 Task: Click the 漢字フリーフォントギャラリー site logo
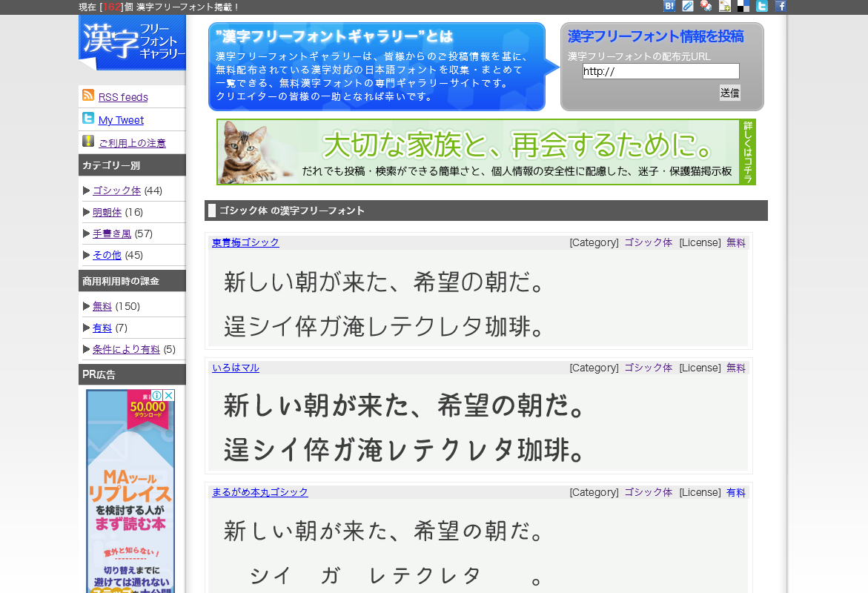pyautogui.click(x=132, y=42)
